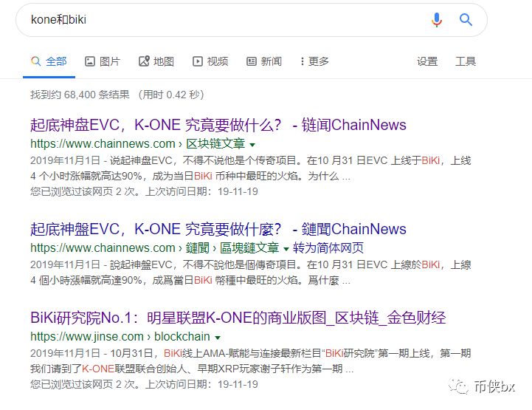Expand arrow next to 区块链文章 breadcrumb
The height and width of the screenshot is (410, 532).
pyautogui.click(x=252, y=145)
